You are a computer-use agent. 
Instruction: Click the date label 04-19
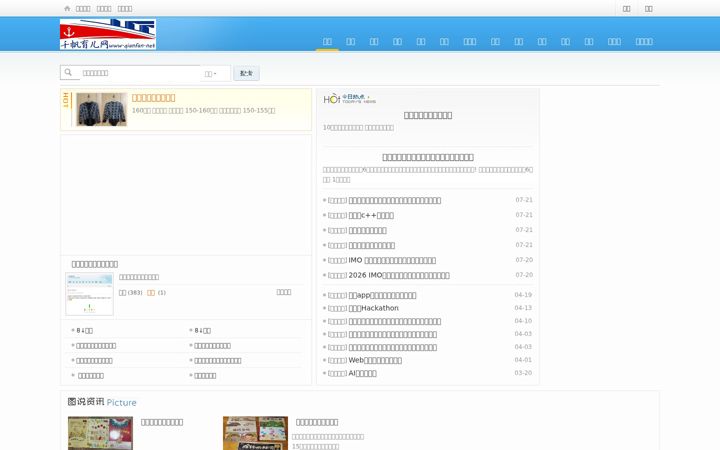[523, 295]
